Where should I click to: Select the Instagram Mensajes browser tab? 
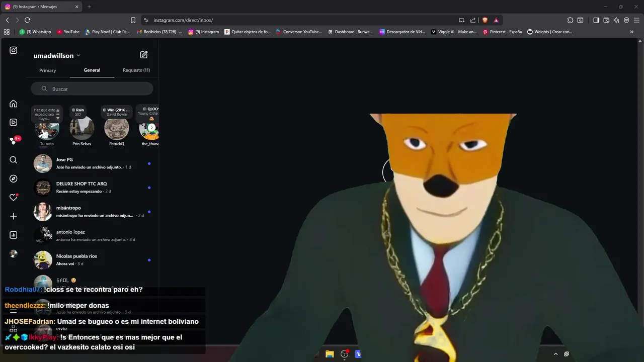[x=41, y=7]
